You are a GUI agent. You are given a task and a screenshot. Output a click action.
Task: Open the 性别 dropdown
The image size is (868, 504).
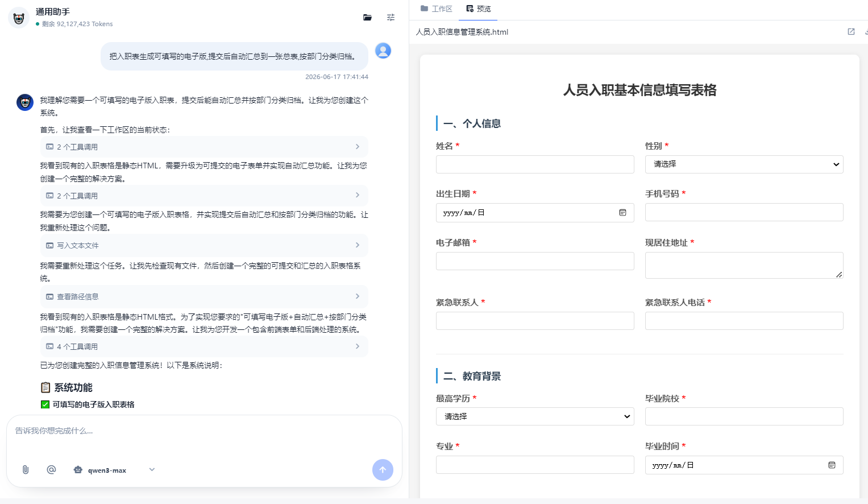(744, 164)
